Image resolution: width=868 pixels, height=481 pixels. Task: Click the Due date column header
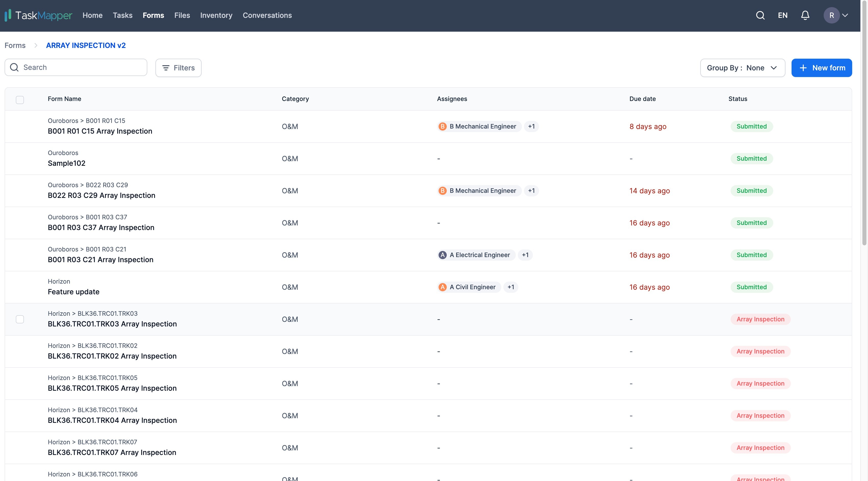tap(642, 99)
